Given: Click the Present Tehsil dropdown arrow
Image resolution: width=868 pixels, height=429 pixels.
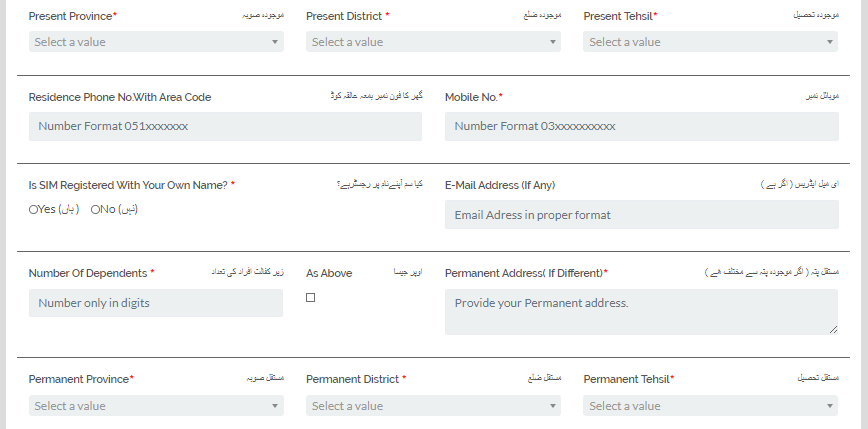Looking at the screenshot, I should pos(830,42).
